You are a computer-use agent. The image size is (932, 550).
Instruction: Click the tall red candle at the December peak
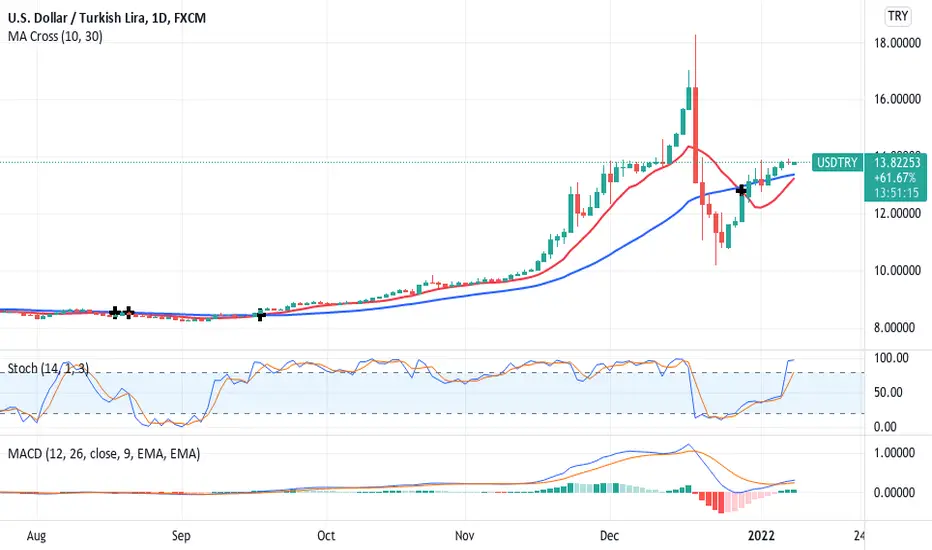coord(695,135)
